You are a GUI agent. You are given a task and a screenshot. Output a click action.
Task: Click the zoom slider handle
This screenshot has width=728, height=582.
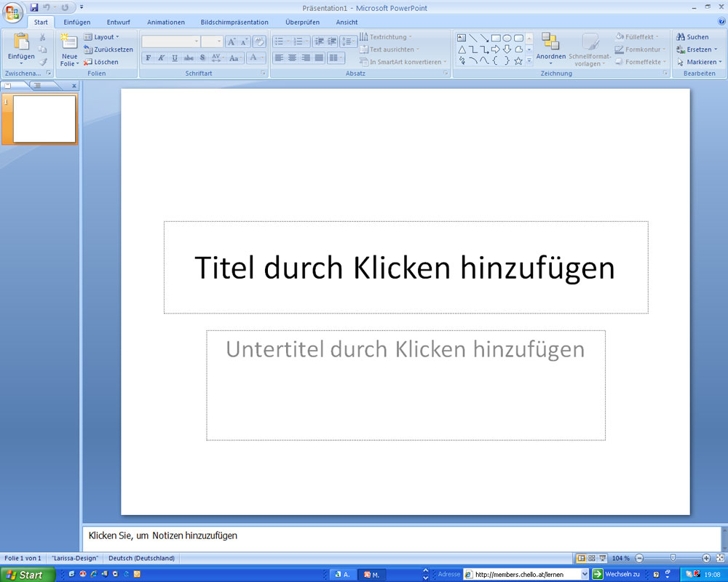click(673, 558)
